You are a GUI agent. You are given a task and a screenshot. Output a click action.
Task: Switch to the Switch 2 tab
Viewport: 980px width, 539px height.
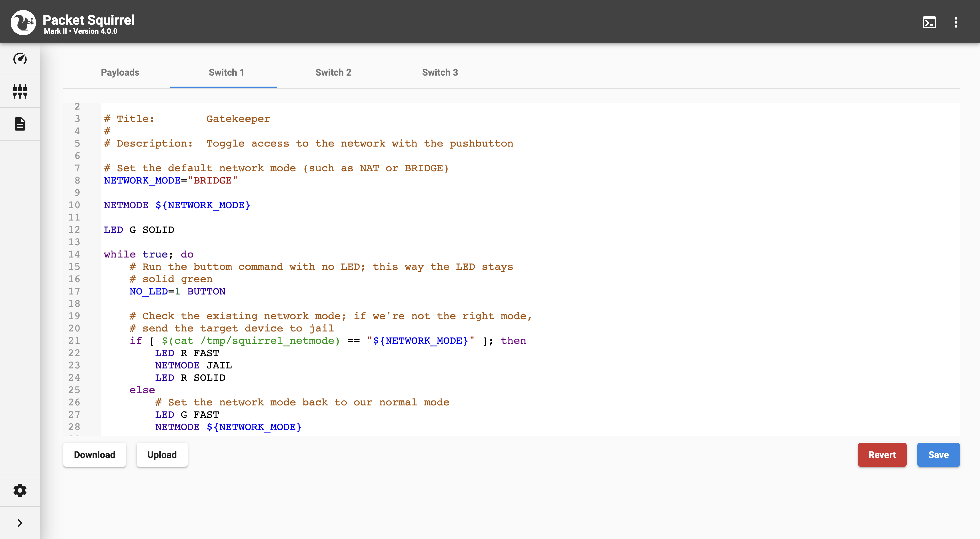333,72
